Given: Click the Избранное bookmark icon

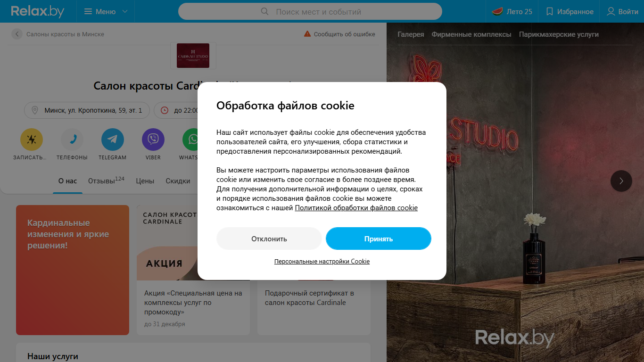Looking at the screenshot, I should coord(549,11).
